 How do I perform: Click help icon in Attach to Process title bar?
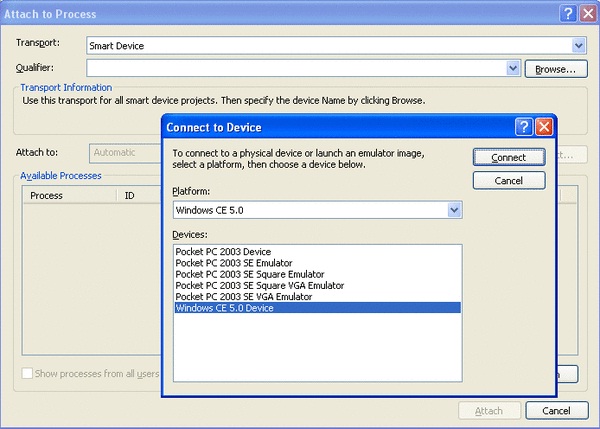pos(566,13)
